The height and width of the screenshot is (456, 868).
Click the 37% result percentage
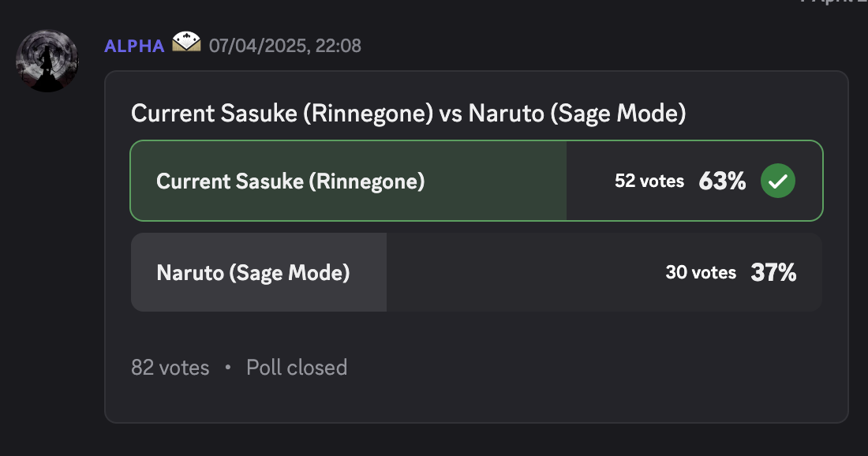click(773, 272)
